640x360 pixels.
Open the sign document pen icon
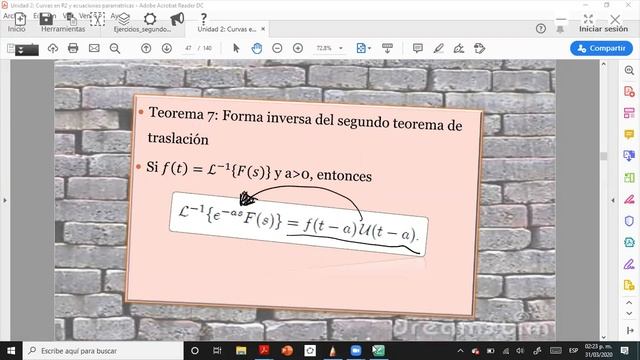tap(459, 48)
